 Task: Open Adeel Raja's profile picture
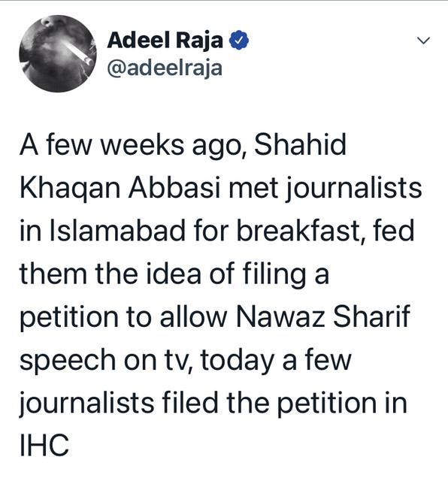point(57,53)
